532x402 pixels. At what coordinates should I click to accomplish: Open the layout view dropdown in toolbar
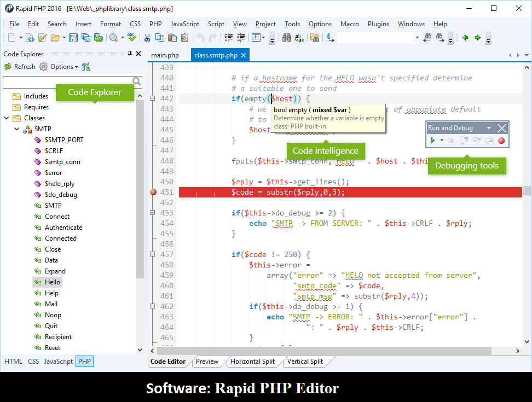pos(263,38)
